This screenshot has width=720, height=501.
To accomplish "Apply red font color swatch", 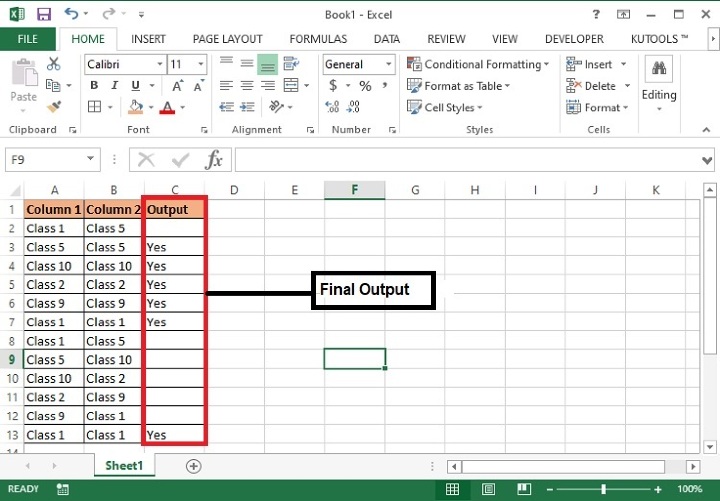I will point(167,107).
